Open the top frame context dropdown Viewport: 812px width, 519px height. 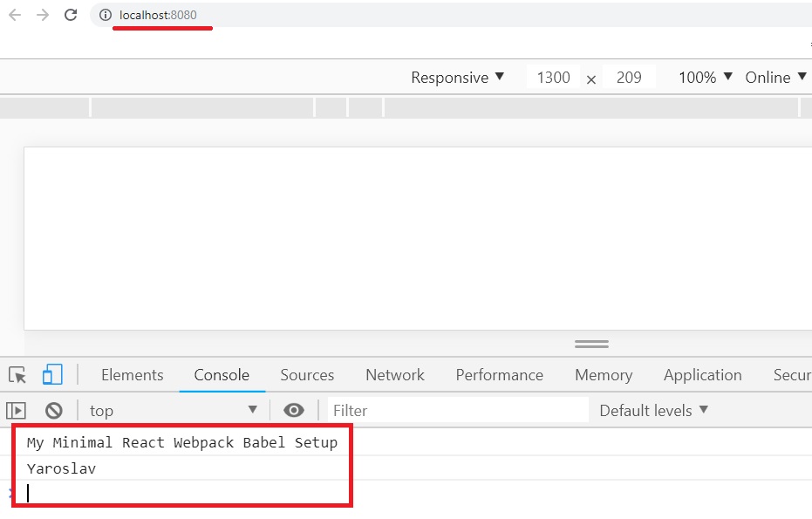click(x=171, y=410)
